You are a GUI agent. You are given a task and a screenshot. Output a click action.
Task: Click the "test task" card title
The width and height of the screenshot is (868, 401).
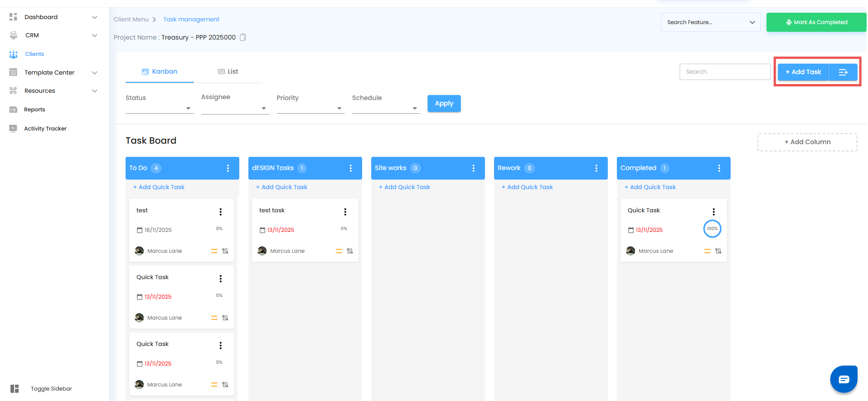pos(272,211)
